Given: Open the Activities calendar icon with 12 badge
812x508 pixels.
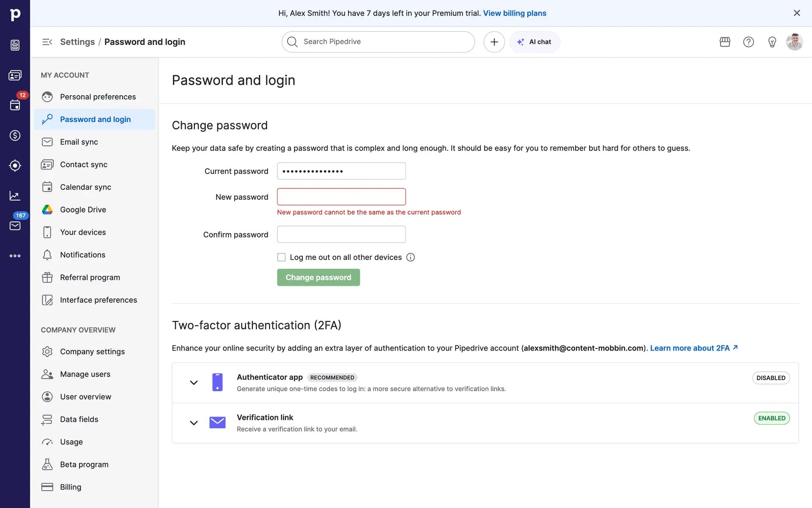Looking at the screenshot, I should coord(15,105).
